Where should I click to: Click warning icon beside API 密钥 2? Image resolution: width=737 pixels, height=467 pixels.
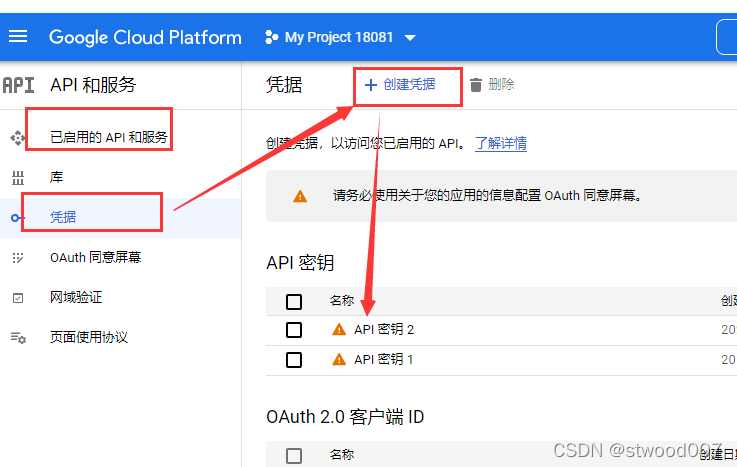coord(339,329)
